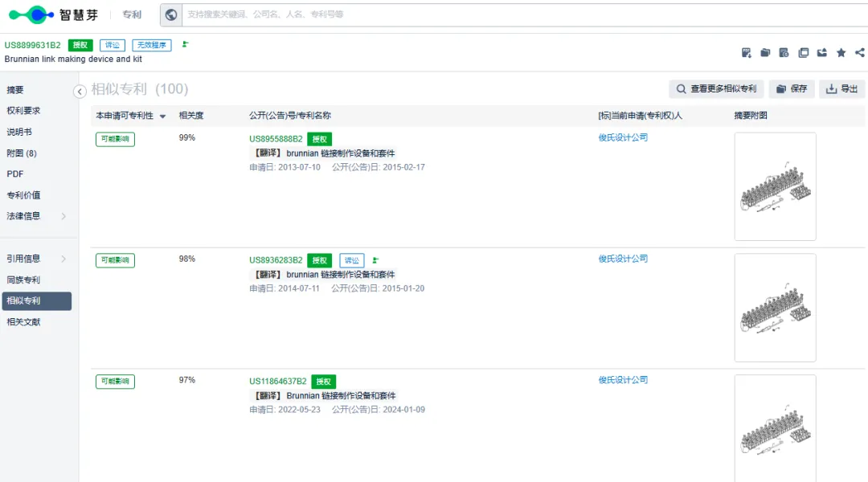Download the PDF via toolbar icon
Screen dimensions: 868x482
[746, 52]
